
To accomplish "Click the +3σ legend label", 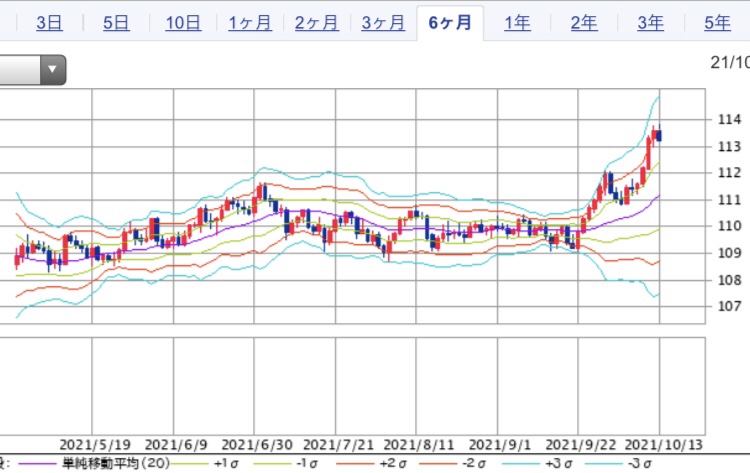I will click(x=559, y=463).
